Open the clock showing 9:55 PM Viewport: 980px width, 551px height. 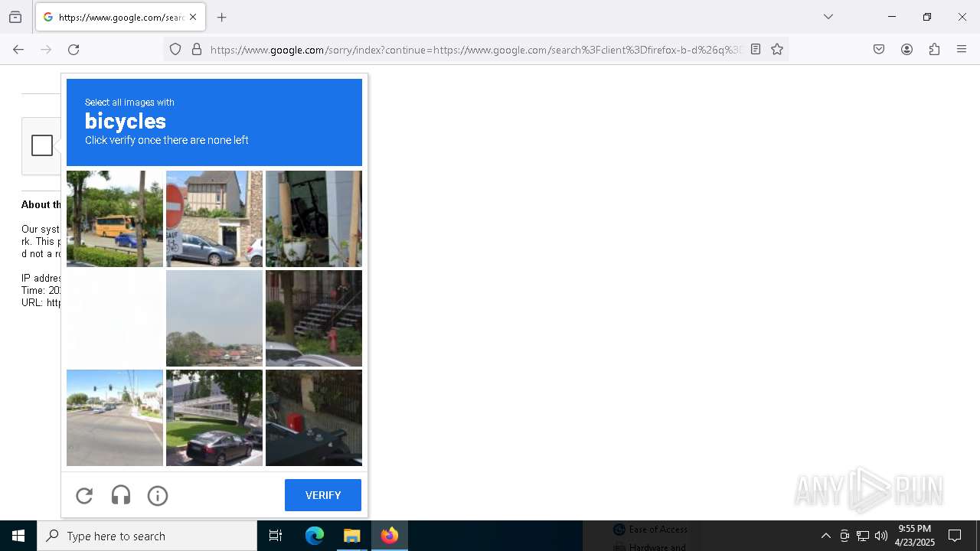pos(915,536)
